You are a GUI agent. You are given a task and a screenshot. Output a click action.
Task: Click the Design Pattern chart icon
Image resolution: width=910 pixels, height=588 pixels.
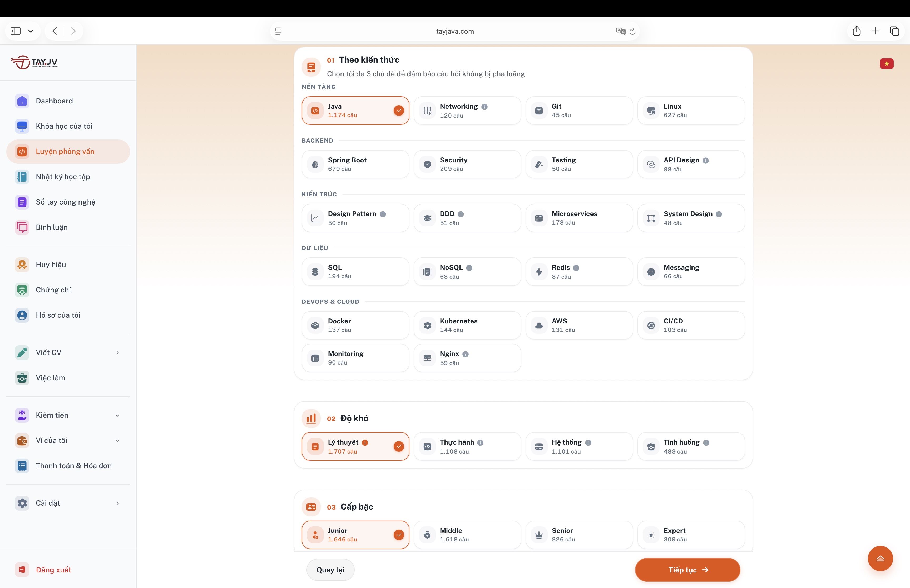[315, 218]
